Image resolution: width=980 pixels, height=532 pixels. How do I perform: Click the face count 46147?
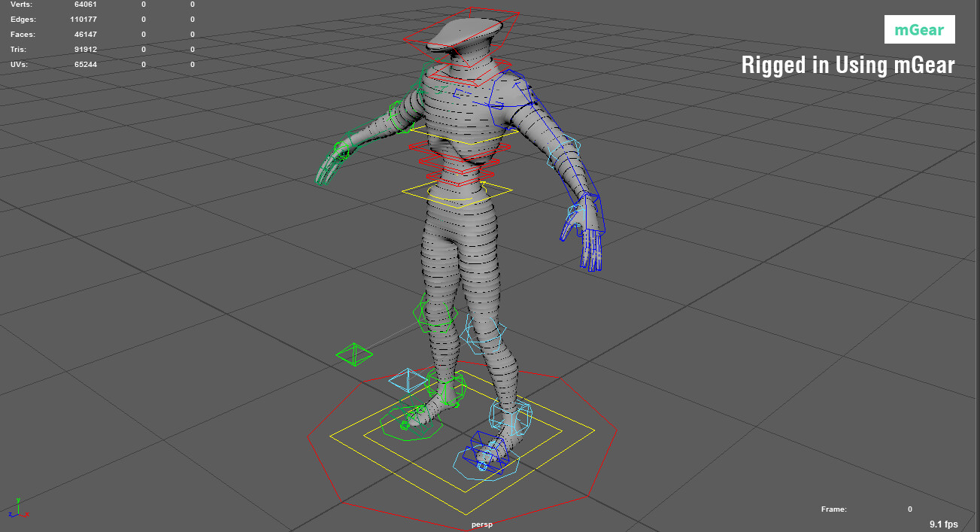pos(86,35)
